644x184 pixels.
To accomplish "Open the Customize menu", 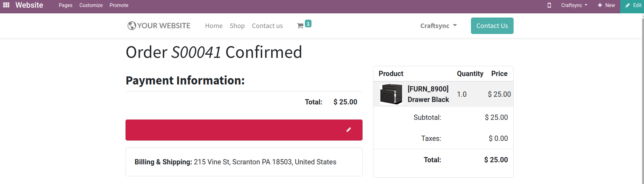I will pos(91,5).
